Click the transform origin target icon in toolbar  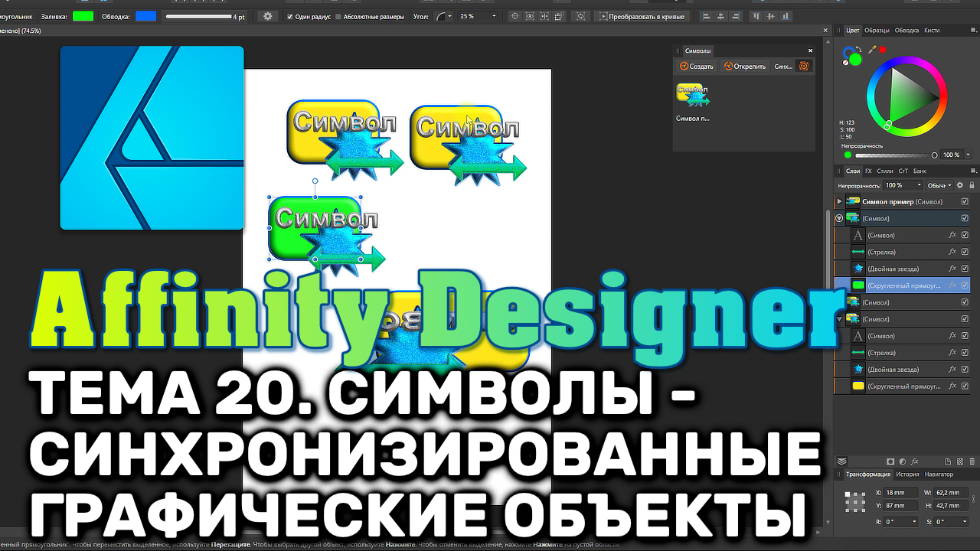pos(514,16)
